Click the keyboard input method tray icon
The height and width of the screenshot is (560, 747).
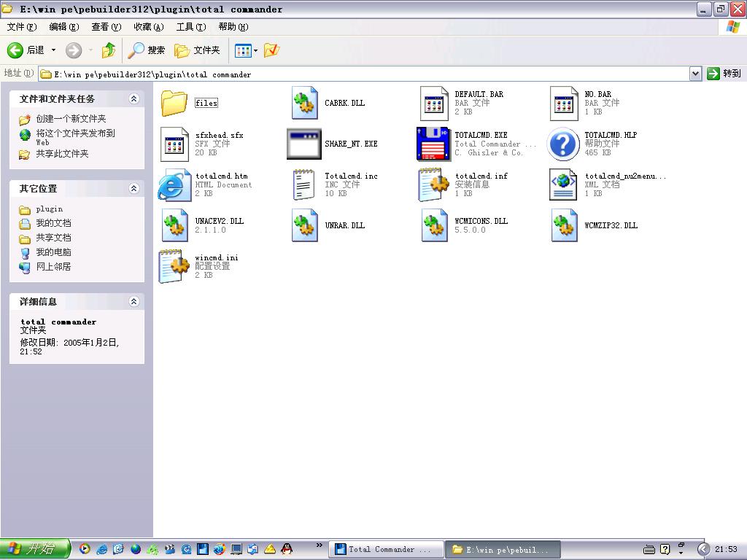649,550
